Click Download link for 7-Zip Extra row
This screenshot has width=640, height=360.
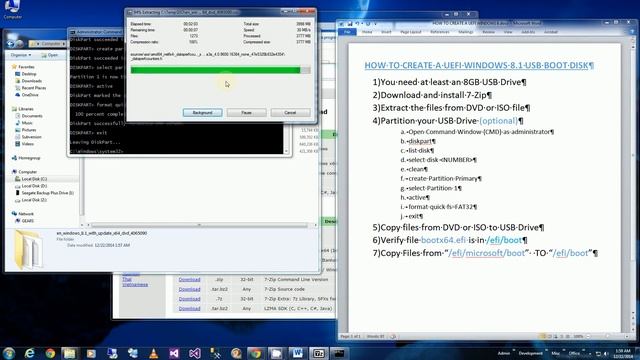tap(189, 299)
